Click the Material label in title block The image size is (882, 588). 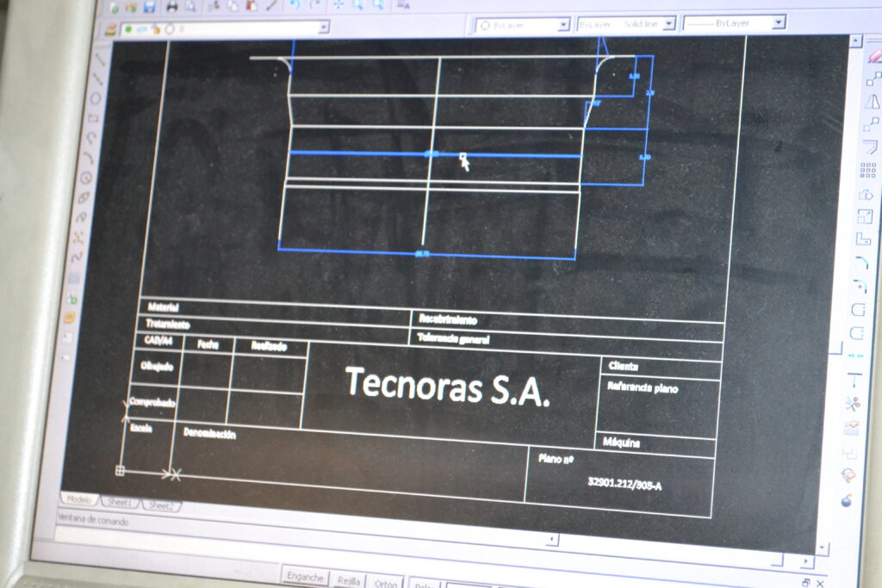point(163,306)
